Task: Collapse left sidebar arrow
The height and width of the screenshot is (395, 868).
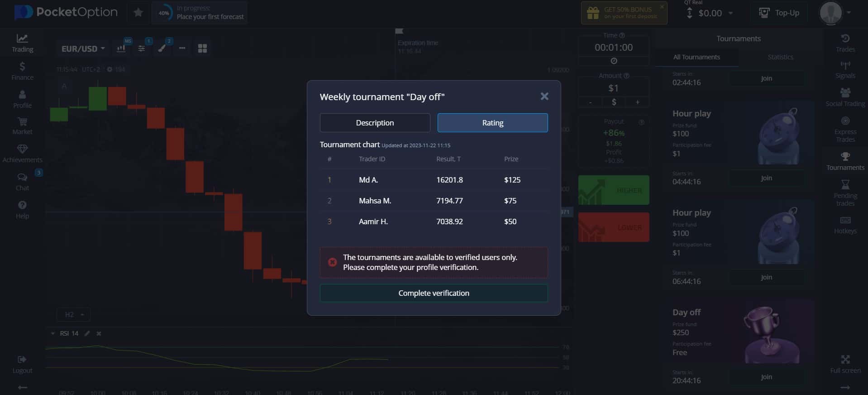Action: click(x=22, y=387)
